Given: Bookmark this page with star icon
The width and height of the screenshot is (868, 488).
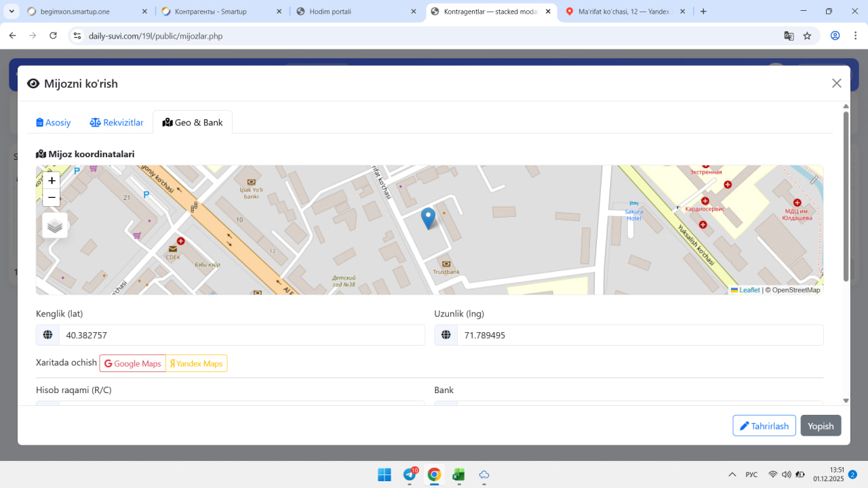Looking at the screenshot, I should (807, 36).
